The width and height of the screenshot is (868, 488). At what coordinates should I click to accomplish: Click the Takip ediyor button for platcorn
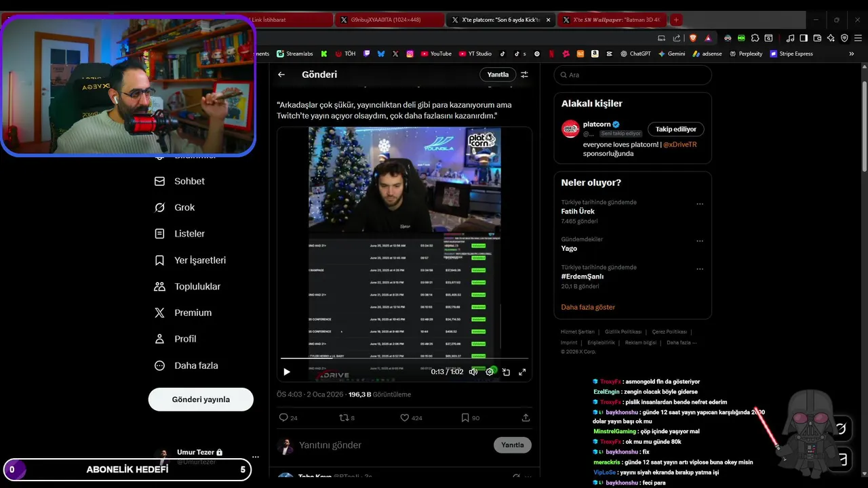pos(676,129)
